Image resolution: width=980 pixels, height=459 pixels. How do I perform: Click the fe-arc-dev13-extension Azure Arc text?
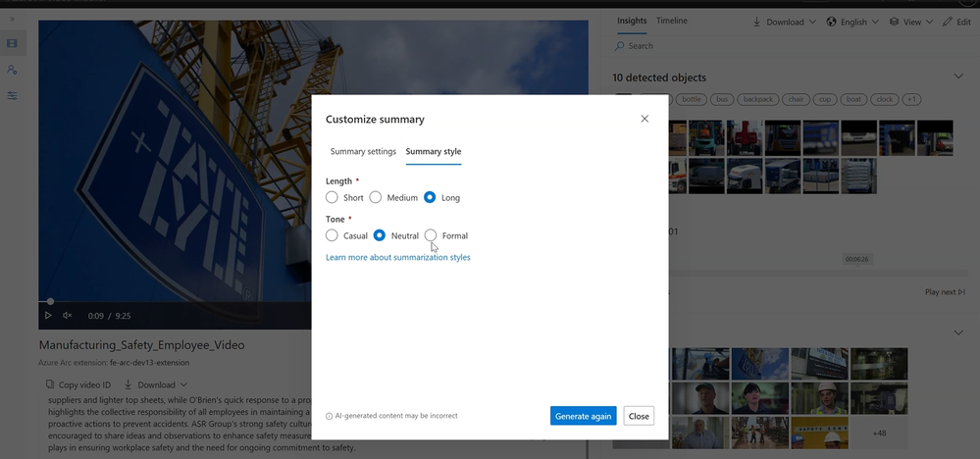(149, 363)
